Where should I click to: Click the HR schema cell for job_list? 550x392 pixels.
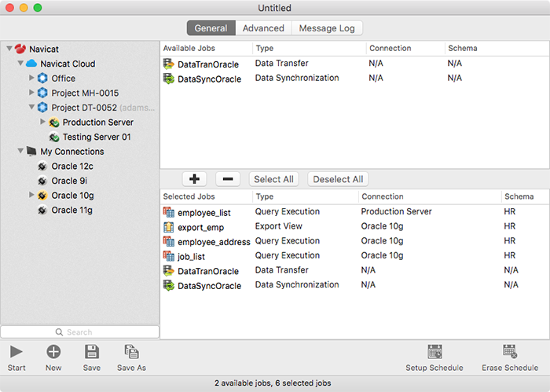point(510,255)
